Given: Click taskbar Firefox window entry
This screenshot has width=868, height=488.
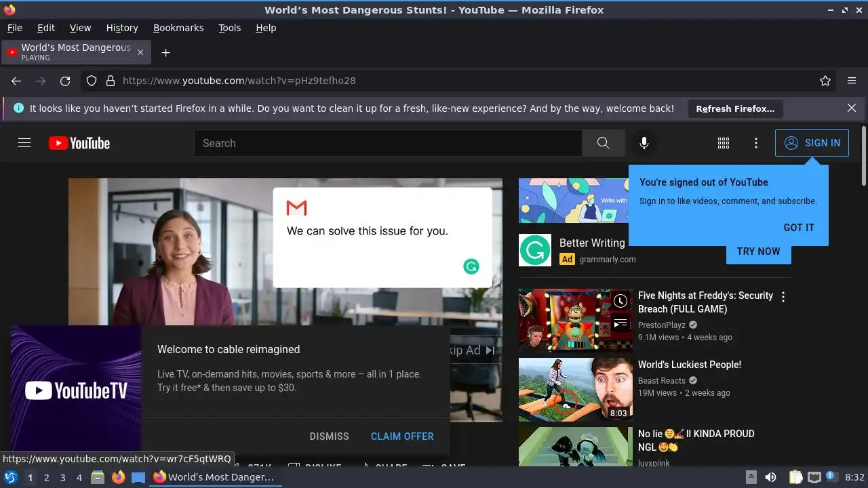Looking at the screenshot, I should click(x=215, y=477).
